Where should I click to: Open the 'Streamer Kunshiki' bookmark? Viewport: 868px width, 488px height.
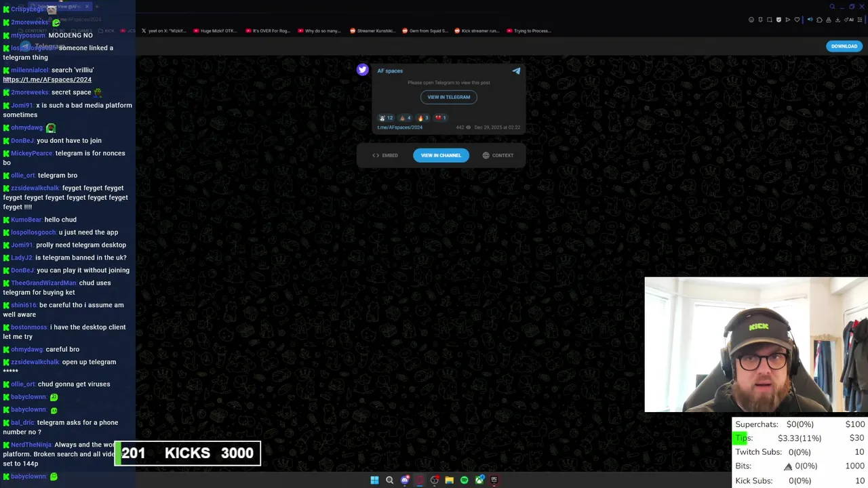(373, 30)
